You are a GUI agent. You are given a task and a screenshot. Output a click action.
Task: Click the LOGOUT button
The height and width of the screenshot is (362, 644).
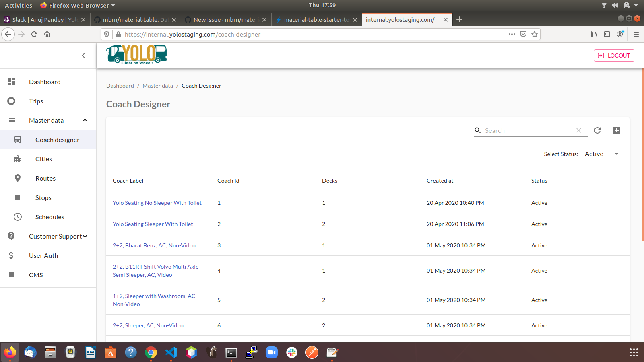click(x=614, y=56)
